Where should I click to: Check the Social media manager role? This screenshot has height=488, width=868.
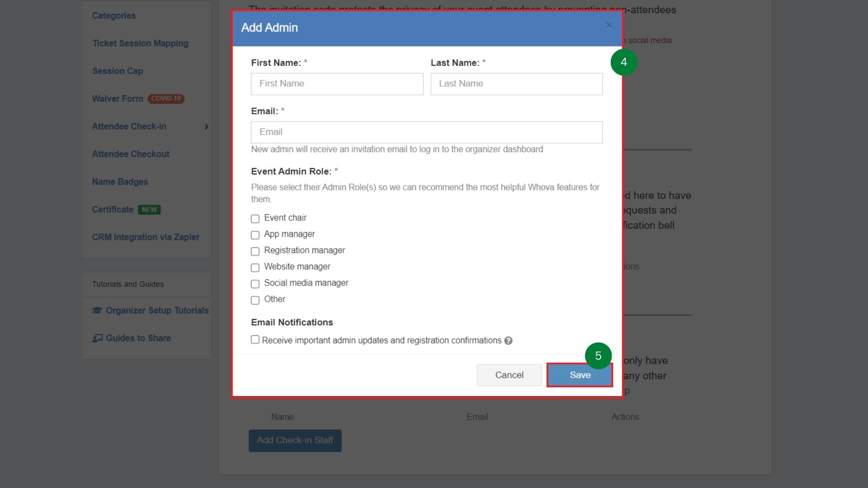pyautogui.click(x=255, y=284)
